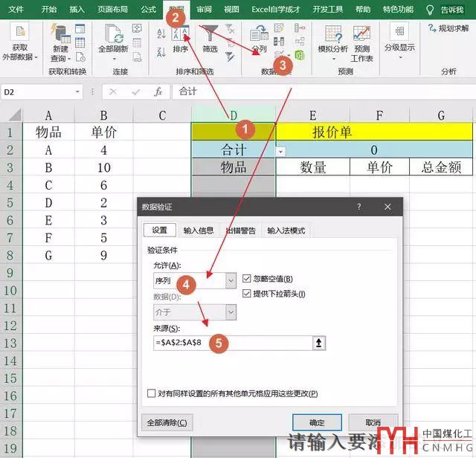Expand the 新建查询 dropdown
This screenshot has width=476, height=458.
(x=69, y=59)
